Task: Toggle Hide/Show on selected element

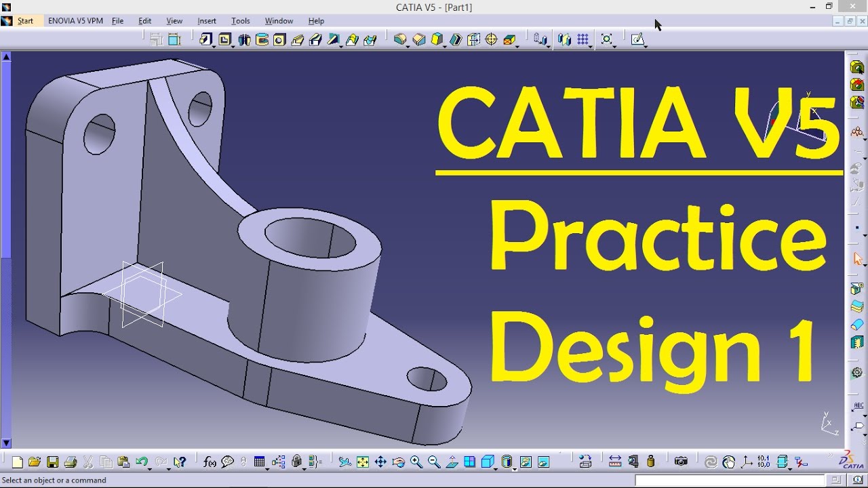Action: (526, 462)
